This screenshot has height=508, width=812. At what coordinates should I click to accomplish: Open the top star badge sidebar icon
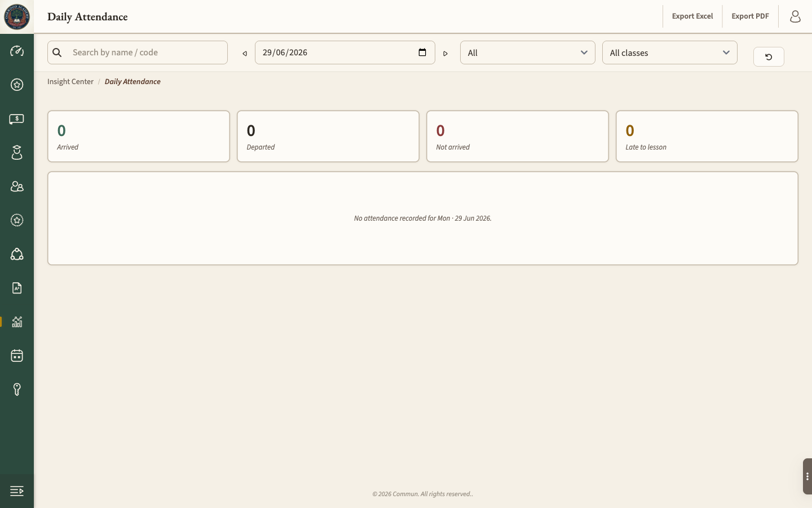(17, 85)
